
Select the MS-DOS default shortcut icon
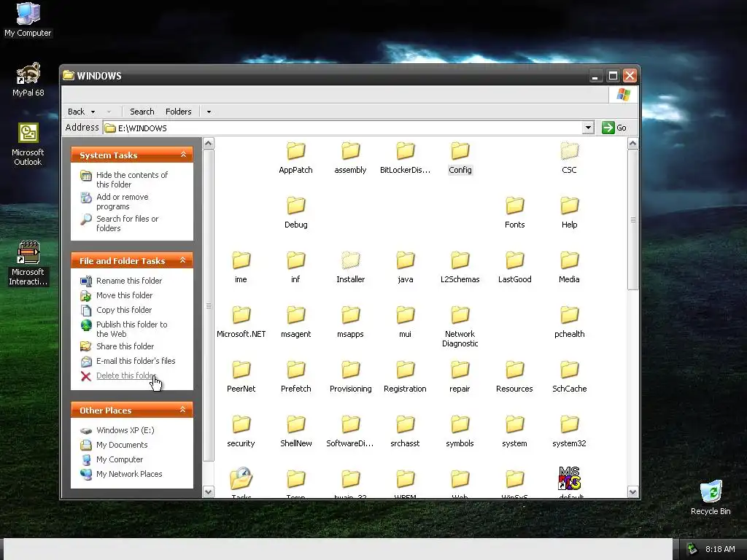coord(569,478)
